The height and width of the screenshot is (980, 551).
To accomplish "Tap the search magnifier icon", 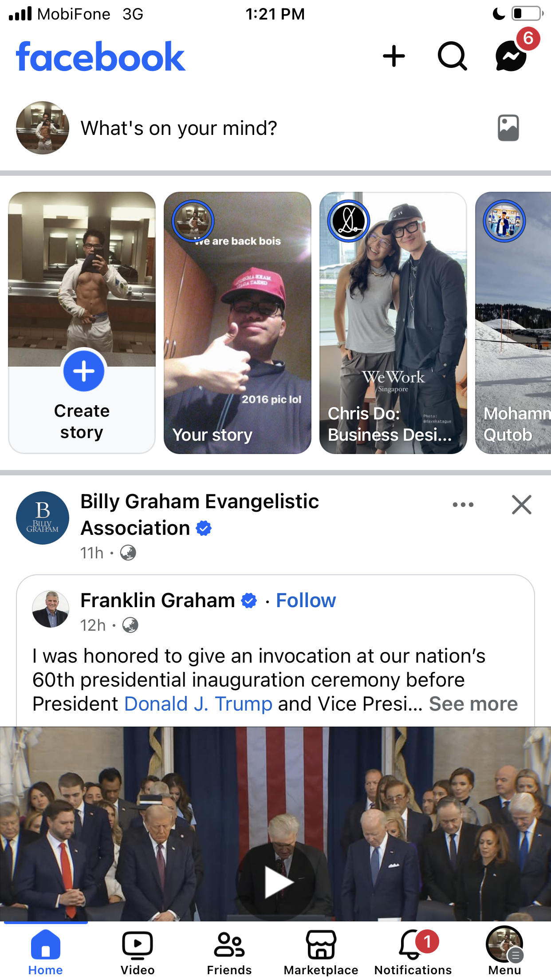I will pyautogui.click(x=452, y=56).
